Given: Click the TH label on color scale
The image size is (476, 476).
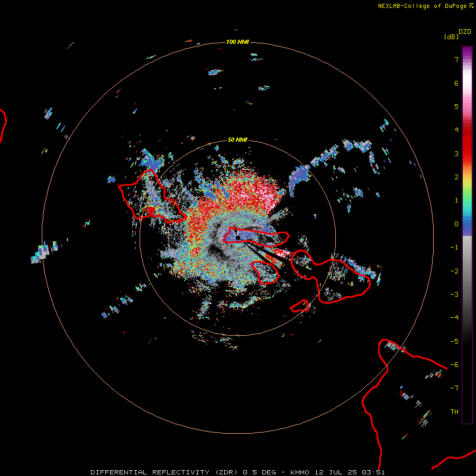Looking at the screenshot, I should tap(454, 412).
